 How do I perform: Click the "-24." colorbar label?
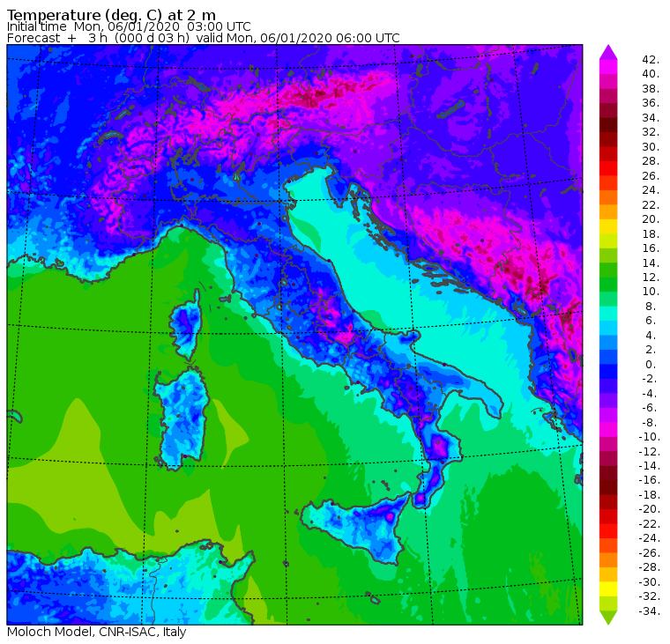[x=649, y=538]
